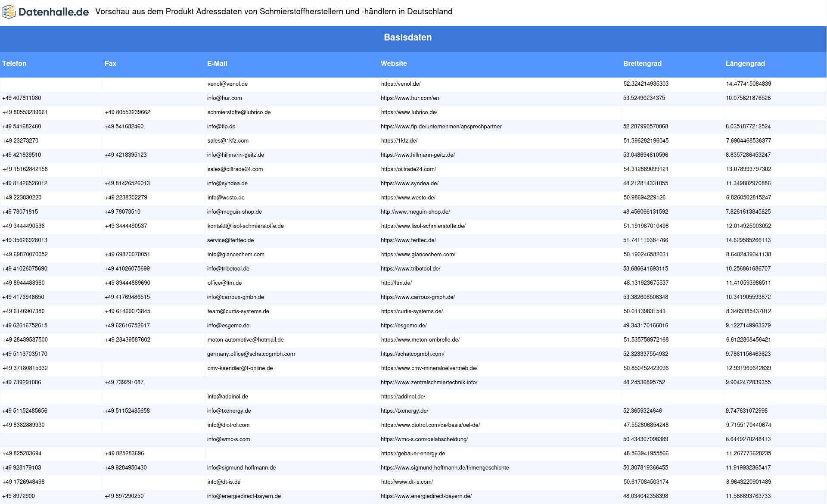The height and width of the screenshot is (504, 827).
Task: Click fax +49 739291087
Action: pyautogui.click(x=124, y=383)
